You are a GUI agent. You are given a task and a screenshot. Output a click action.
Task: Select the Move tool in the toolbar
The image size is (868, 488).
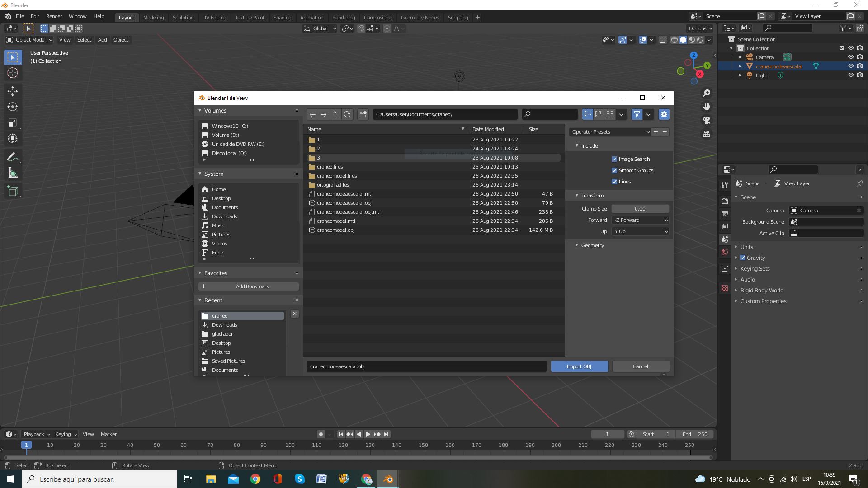point(12,91)
